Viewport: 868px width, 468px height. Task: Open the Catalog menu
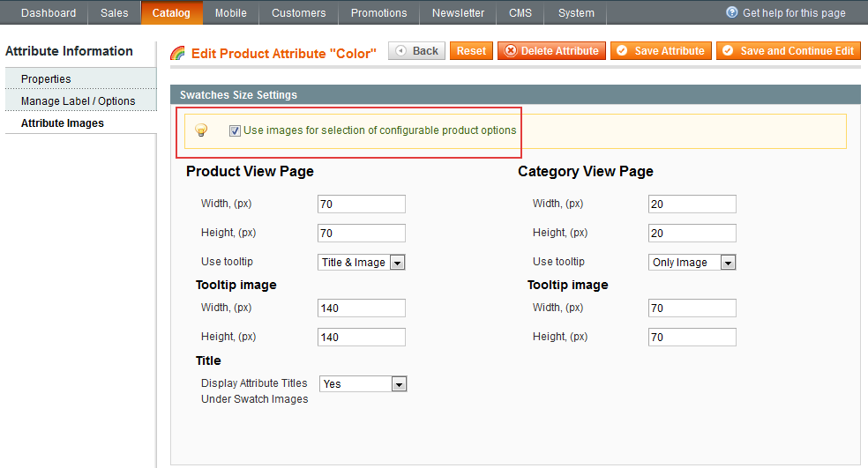tap(171, 13)
